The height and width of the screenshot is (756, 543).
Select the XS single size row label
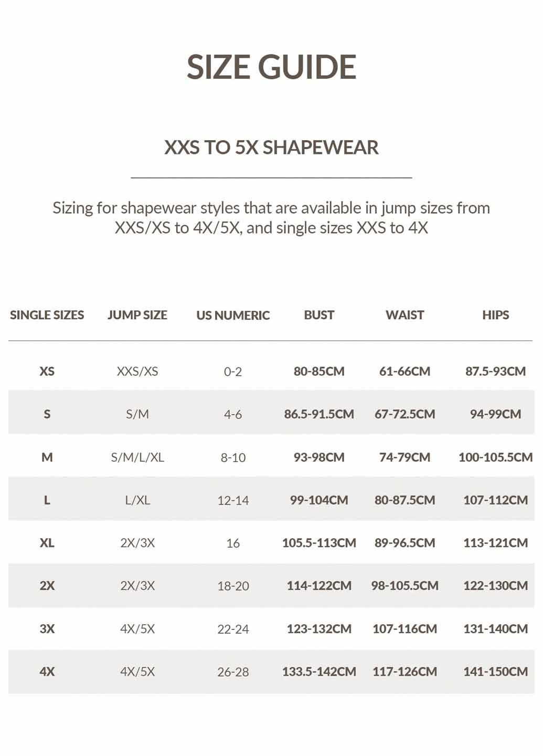pos(47,371)
